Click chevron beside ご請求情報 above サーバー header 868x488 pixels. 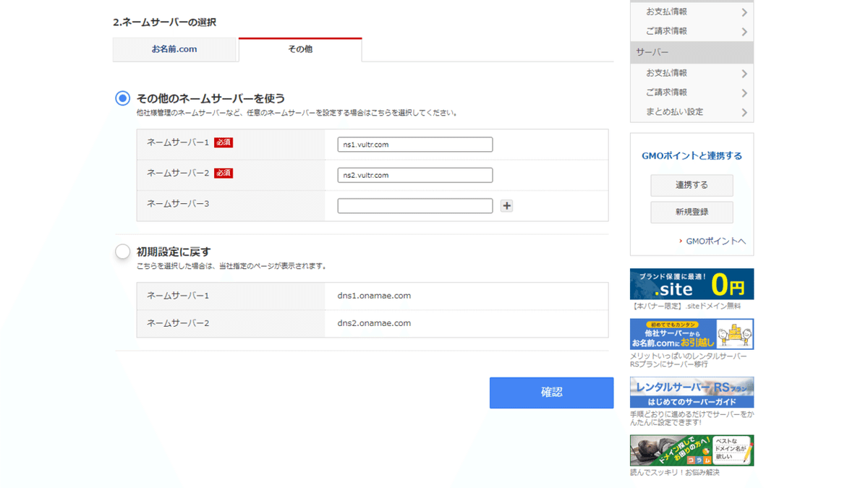(744, 32)
